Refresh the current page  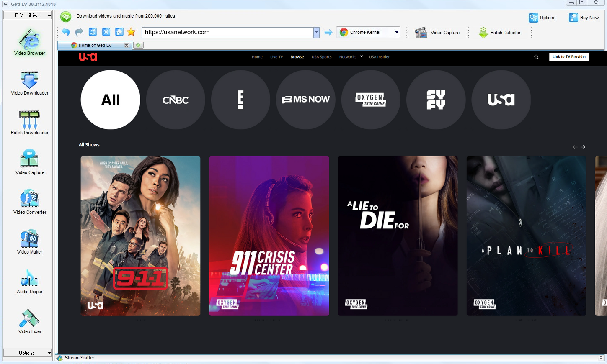(x=93, y=32)
